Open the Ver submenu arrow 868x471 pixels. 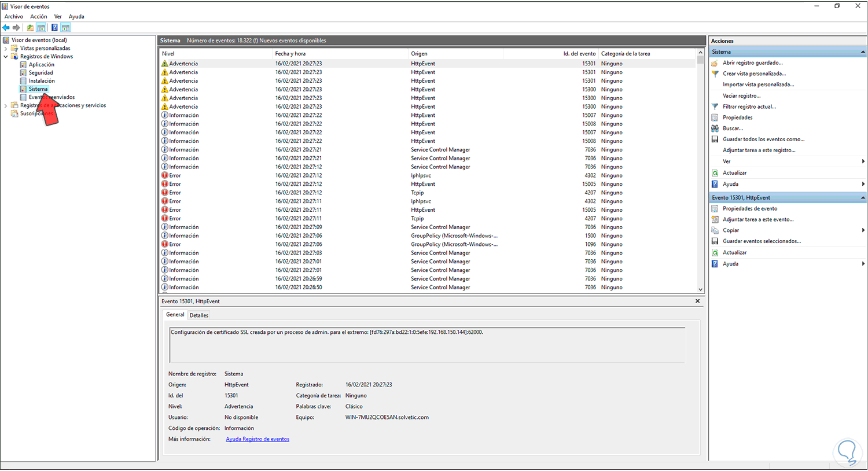[x=863, y=161]
